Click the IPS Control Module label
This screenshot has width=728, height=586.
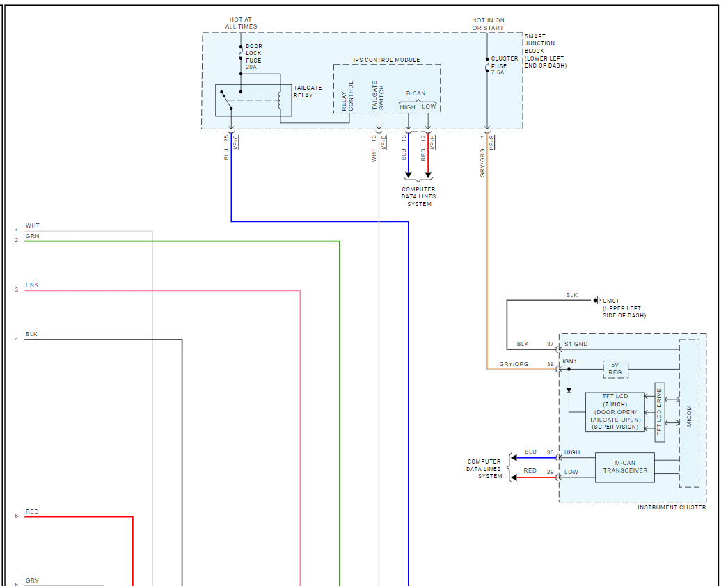pos(386,60)
